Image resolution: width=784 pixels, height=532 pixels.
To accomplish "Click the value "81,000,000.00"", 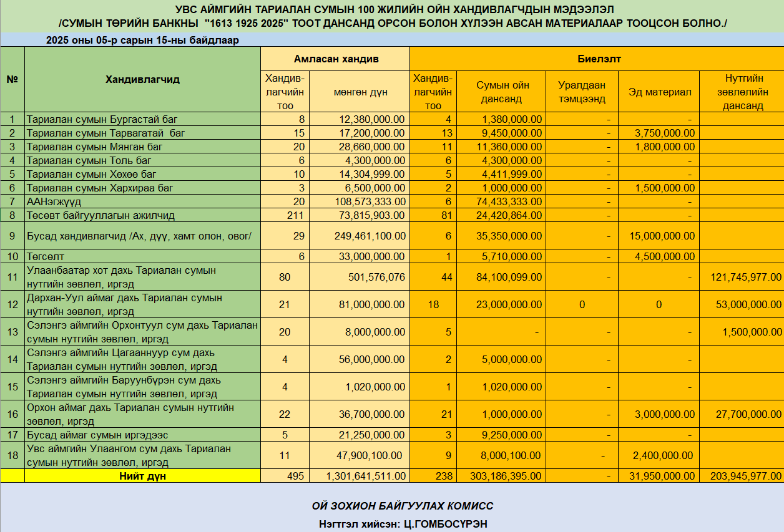I will [373, 304].
